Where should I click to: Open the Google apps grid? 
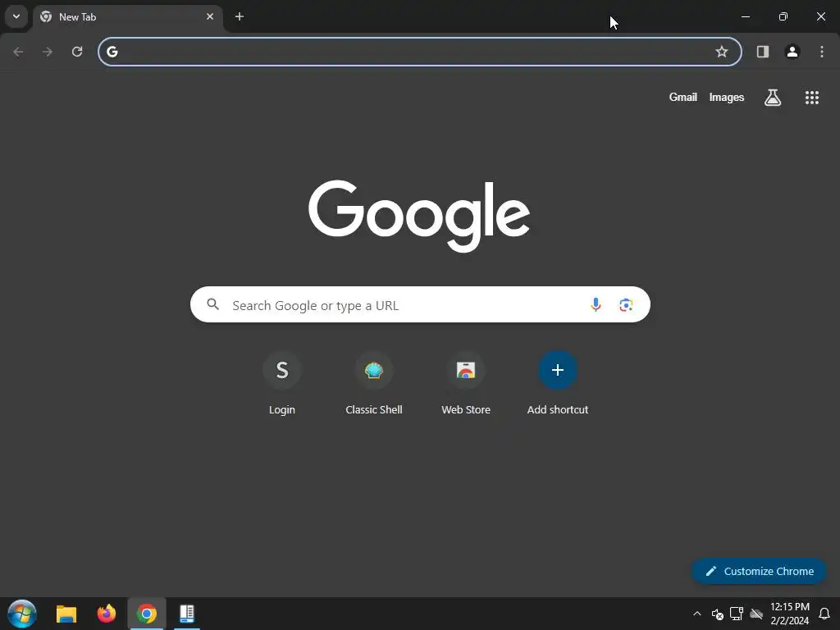811,97
